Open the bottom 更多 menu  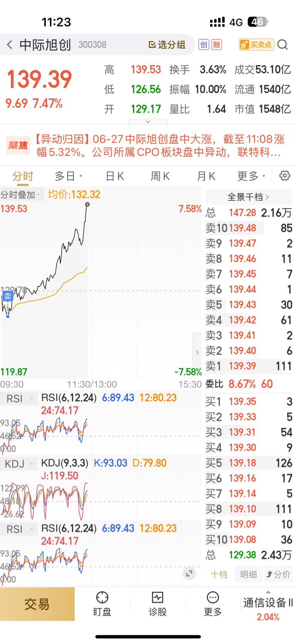(x=213, y=604)
